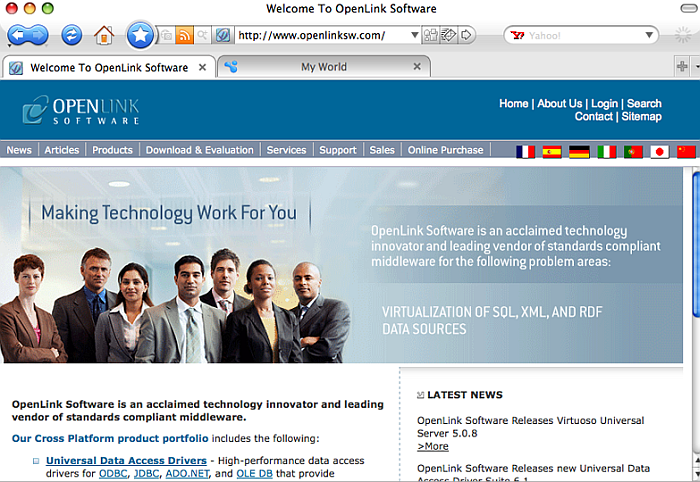Click the >More link under Latest News
700x482 pixels.
432,446
